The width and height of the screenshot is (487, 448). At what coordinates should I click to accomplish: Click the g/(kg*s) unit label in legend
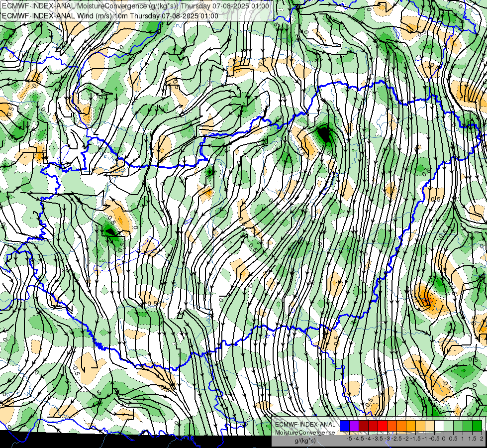(x=305, y=441)
